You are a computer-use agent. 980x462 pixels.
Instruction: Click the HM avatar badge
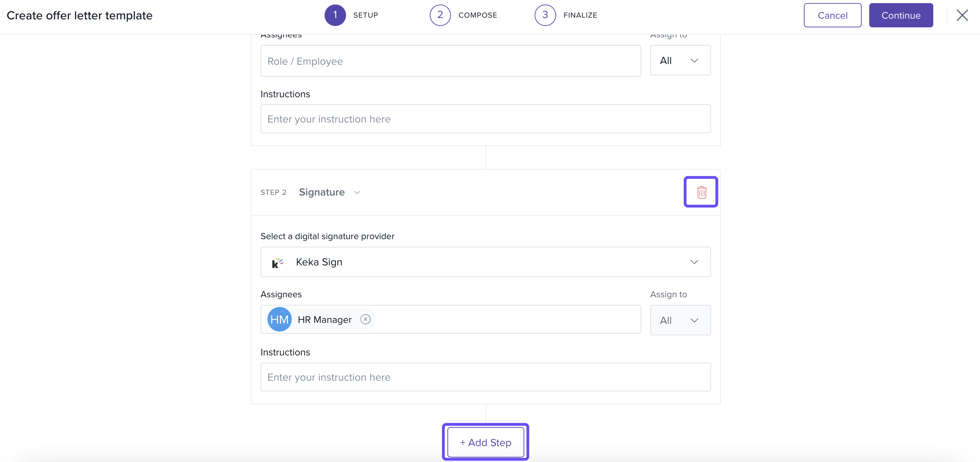(x=279, y=319)
